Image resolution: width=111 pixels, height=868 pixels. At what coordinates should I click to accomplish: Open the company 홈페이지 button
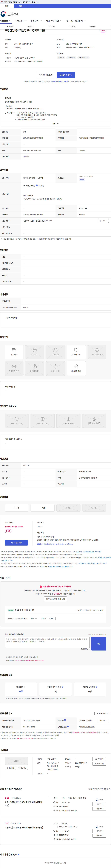pos(99,759)
